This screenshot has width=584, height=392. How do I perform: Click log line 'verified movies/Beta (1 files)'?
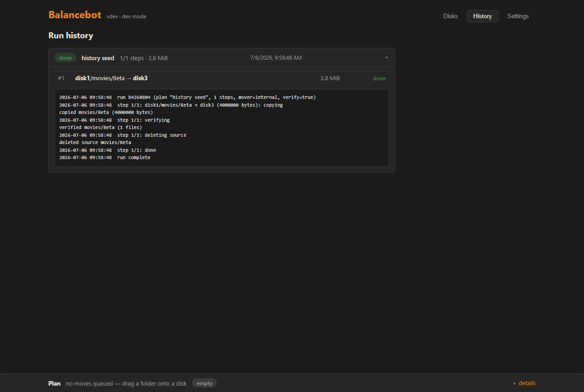coord(101,127)
